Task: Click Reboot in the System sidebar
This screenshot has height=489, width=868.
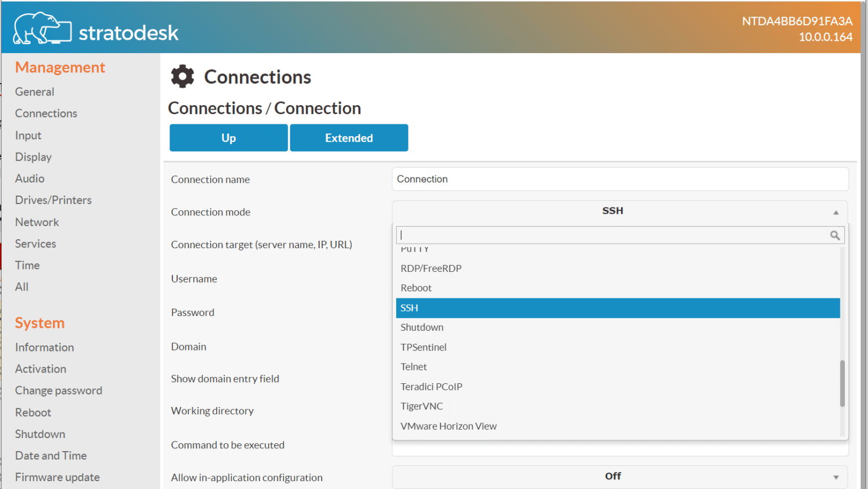Action: coord(33,413)
